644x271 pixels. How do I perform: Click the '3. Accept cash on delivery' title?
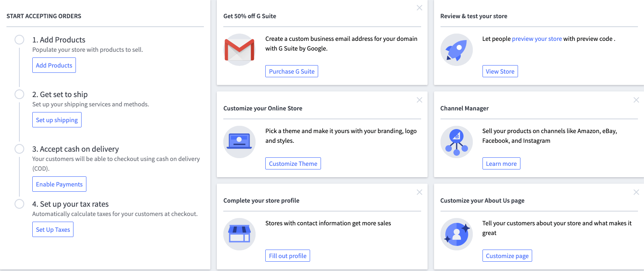(76, 149)
